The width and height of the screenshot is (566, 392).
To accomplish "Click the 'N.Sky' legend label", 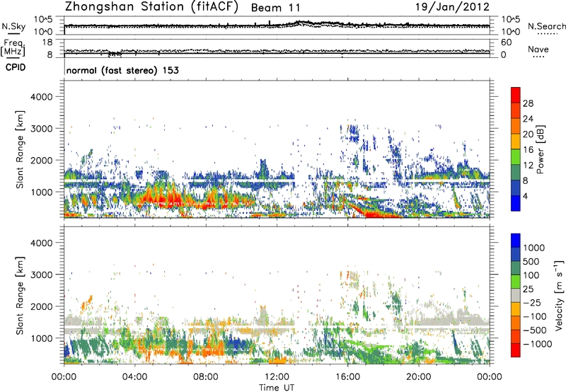I will (x=13, y=26).
